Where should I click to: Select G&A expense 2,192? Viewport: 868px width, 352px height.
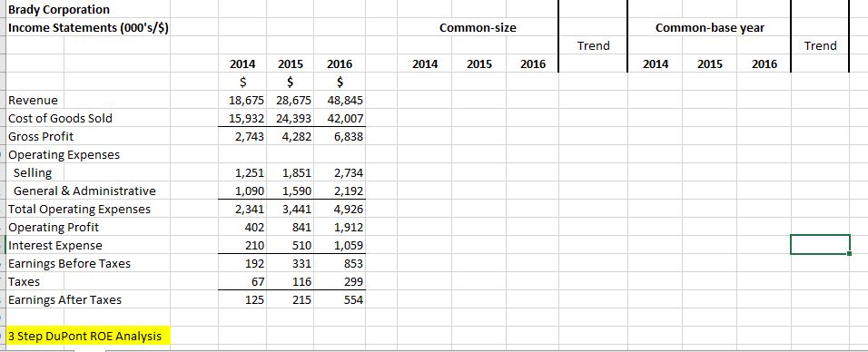coord(348,191)
